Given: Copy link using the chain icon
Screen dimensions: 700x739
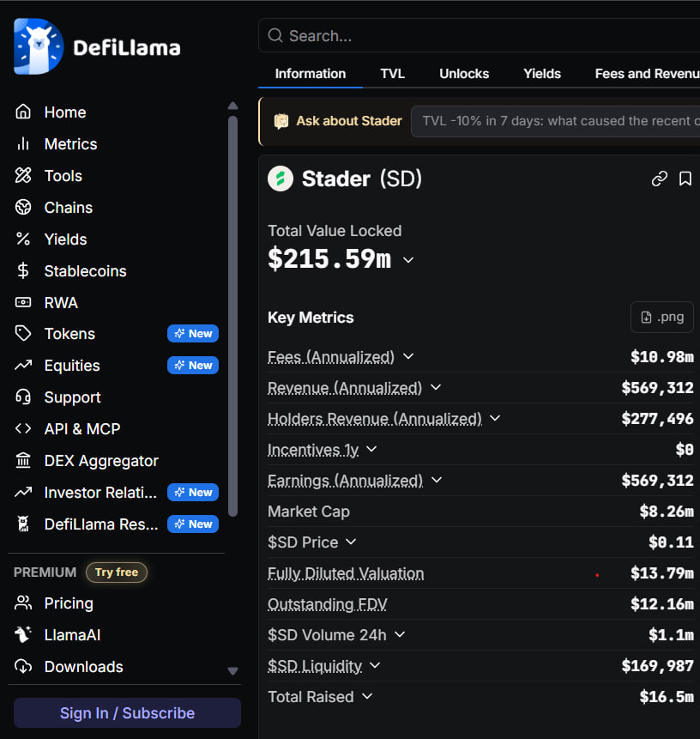Looking at the screenshot, I should 660,179.
